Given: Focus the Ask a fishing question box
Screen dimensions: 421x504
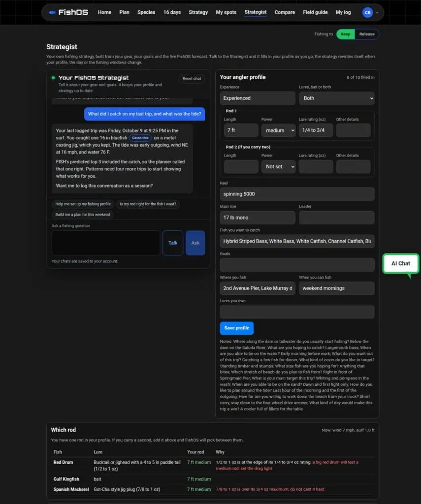Looking at the screenshot, I should 106,243.
